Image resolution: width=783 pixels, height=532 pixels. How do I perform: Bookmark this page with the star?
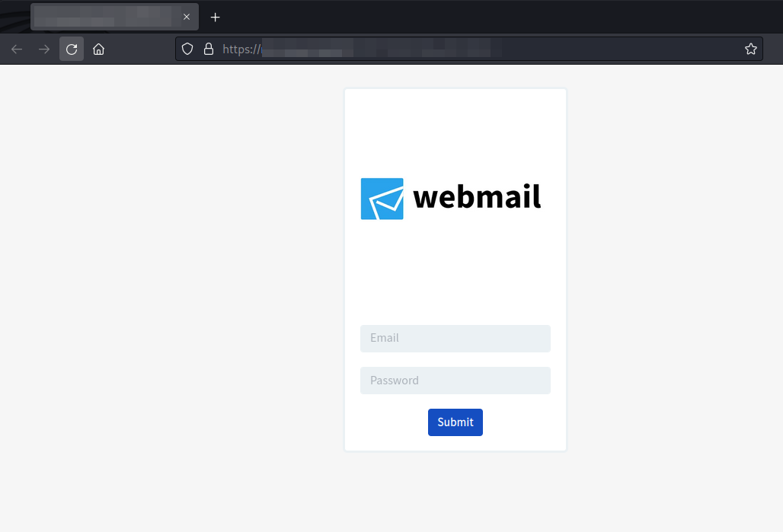click(x=750, y=49)
